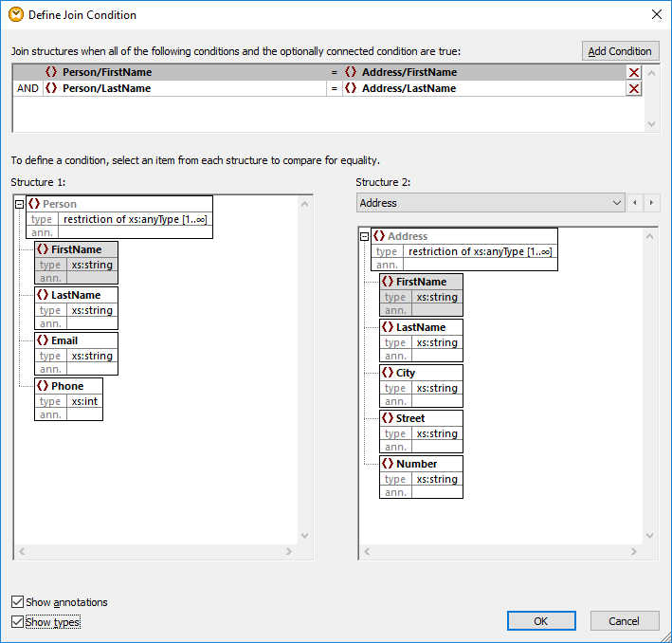
Task: Uncheck Show types checkbox
Action: coord(18,622)
